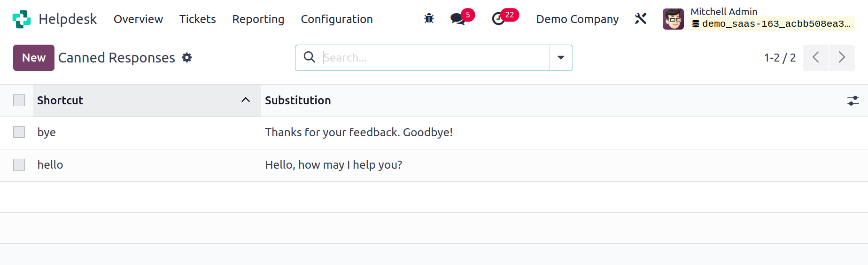The image size is (868, 265).
Task: Check the box for the hello row
Action: [x=19, y=164]
